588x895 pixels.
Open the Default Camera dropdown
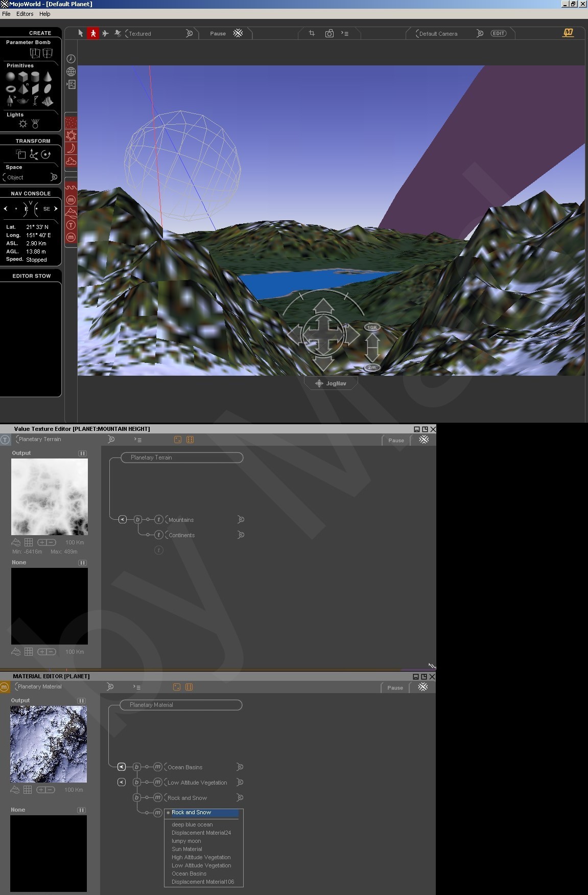coord(450,34)
